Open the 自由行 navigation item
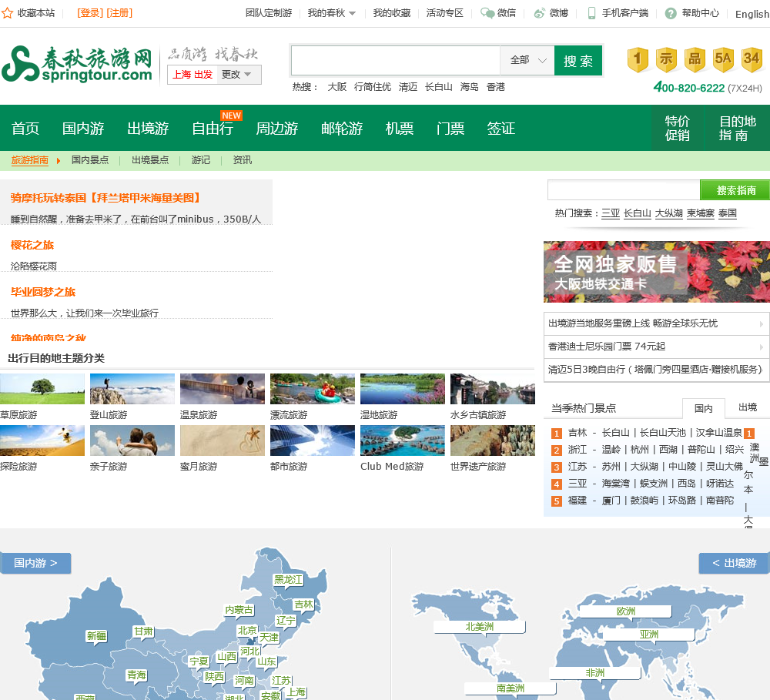 point(213,128)
